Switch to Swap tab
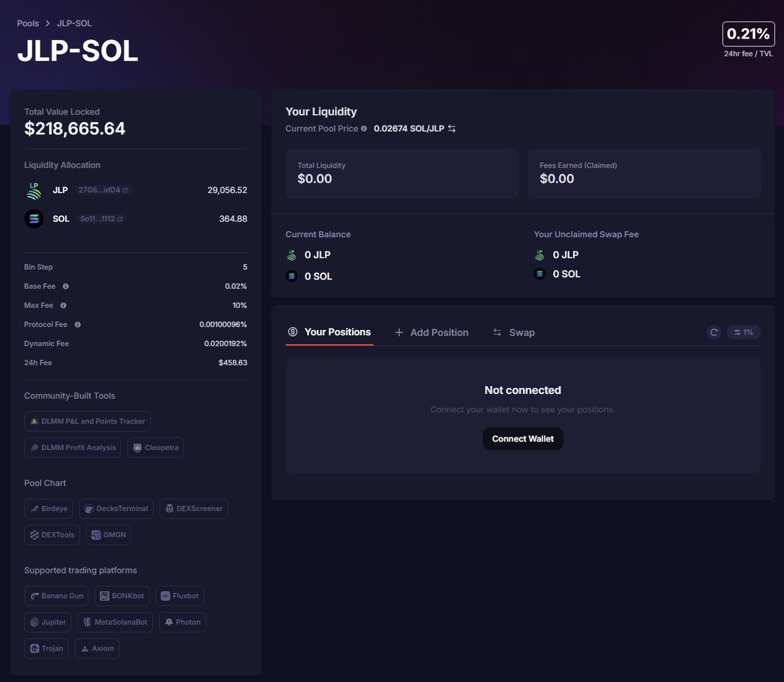Viewport: 784px width, 682px height. [x=514, y=333]
